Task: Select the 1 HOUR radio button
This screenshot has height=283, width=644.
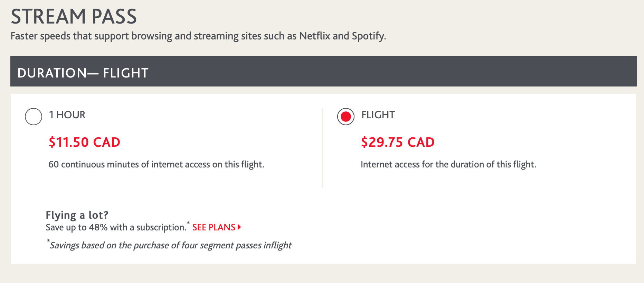Action: 34,117
